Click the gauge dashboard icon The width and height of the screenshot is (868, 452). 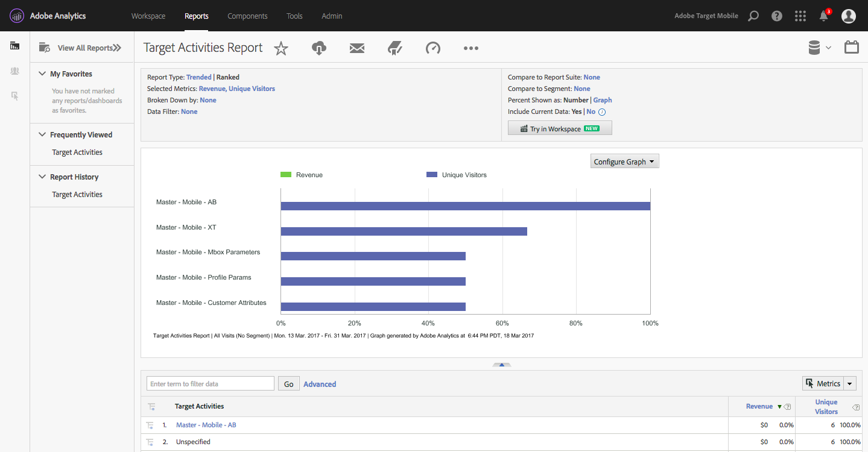click(x=433, y=48)
